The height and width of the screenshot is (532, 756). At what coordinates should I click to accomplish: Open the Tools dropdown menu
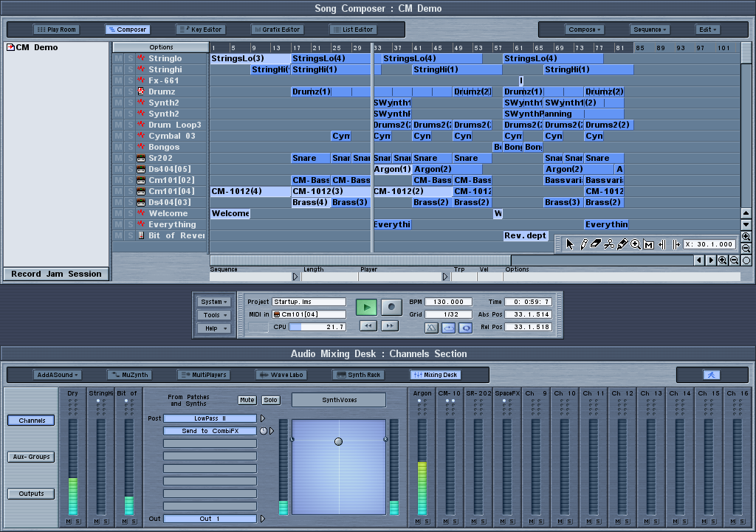click(214, 315)
